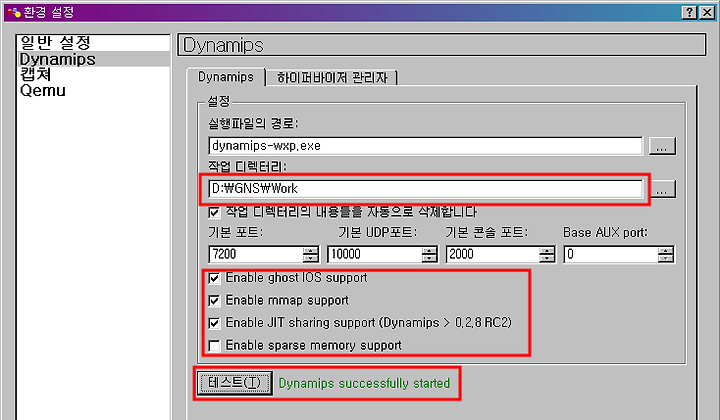Click the working directory field D:\GNS\Work
The height and width of the screenshot is (420, 720).
(x=425, y=189)
